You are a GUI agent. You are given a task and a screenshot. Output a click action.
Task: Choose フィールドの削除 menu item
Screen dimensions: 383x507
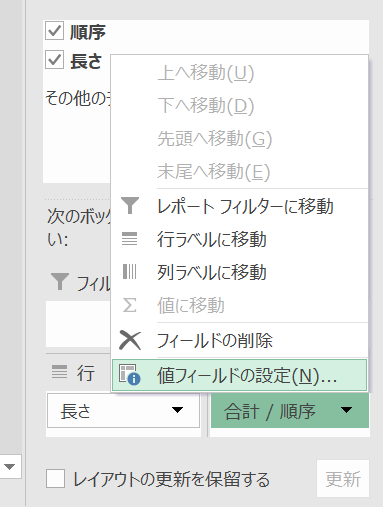pyautogui.click(x=240, y=340)
